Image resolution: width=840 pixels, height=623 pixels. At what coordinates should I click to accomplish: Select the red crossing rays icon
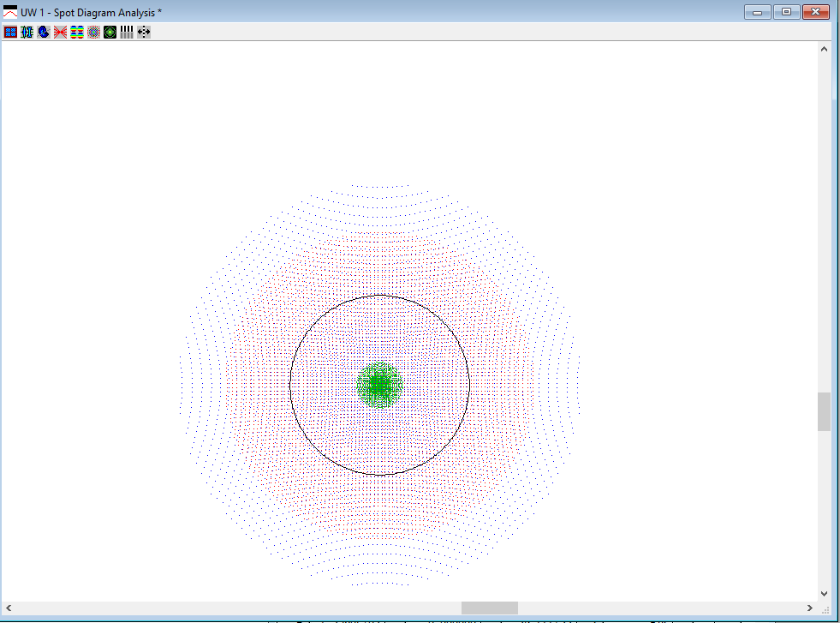click(60, 32)
